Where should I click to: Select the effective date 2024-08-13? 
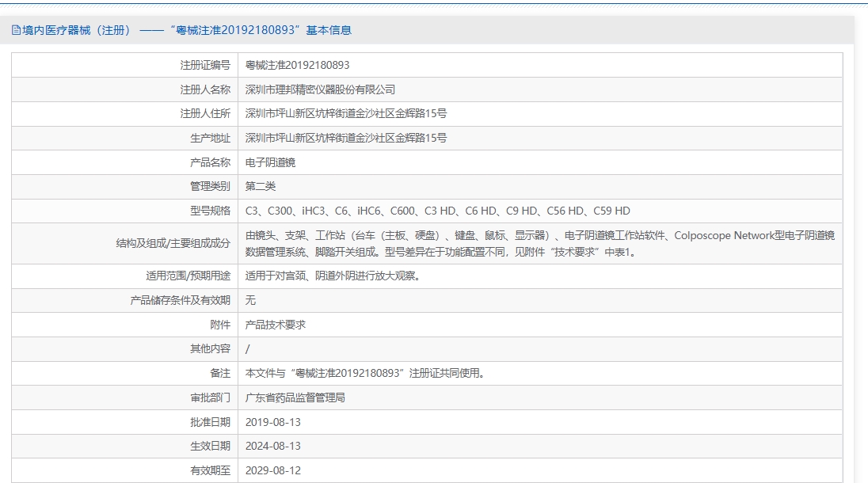[x=273, y=446]
